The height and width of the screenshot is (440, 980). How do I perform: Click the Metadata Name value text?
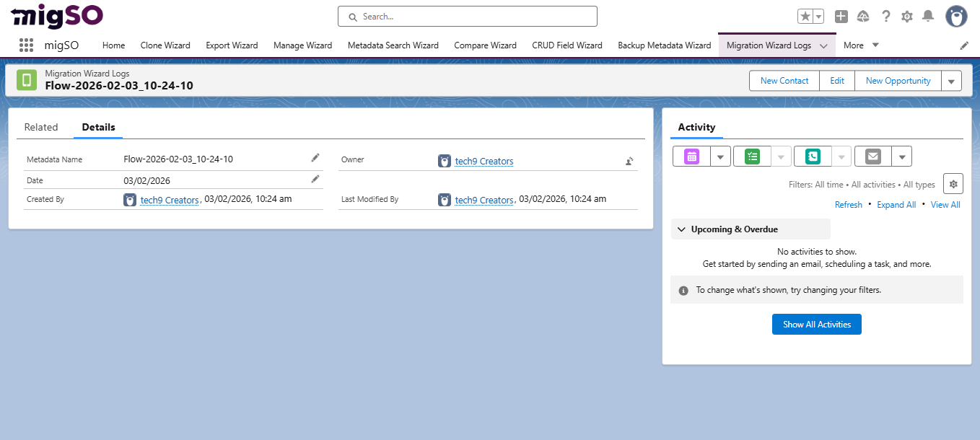[x=178, y=159]
